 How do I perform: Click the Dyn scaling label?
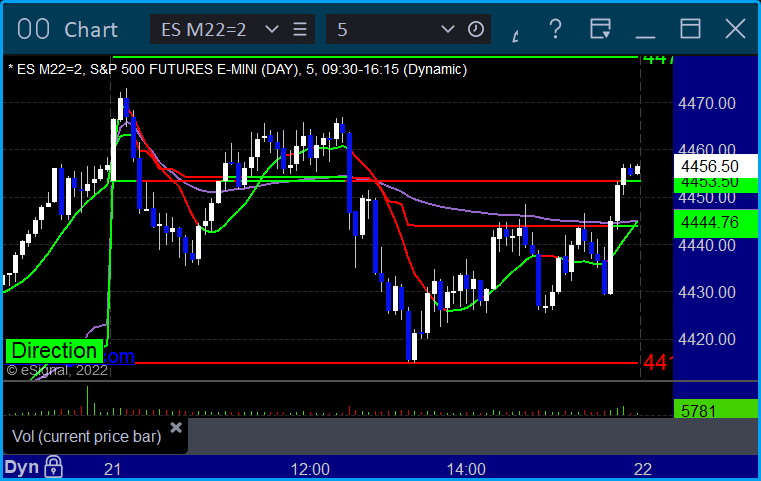22,467
